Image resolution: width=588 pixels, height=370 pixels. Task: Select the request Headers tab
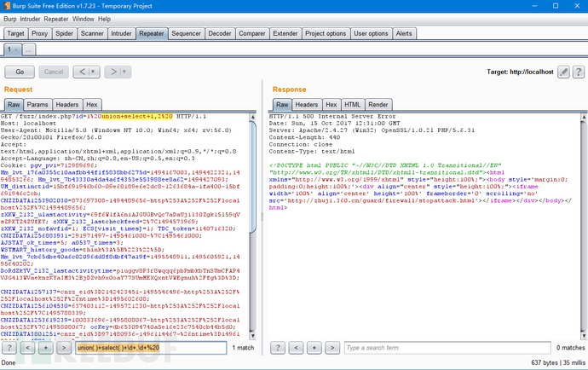coord(67,105)
